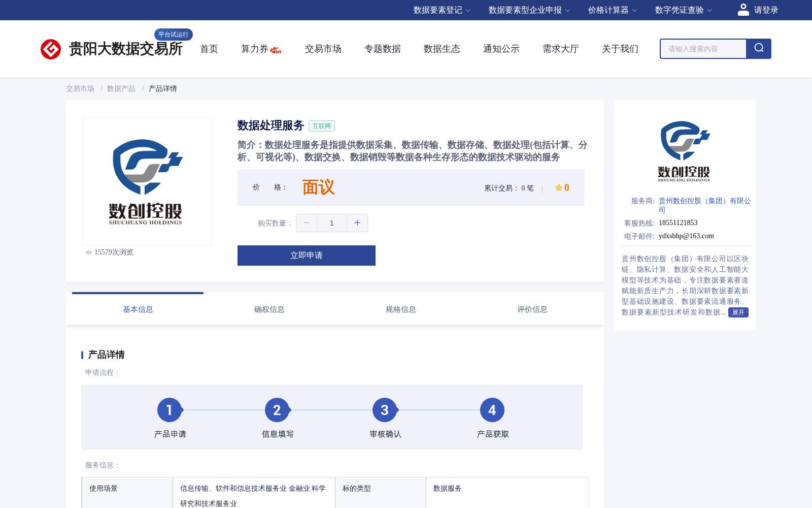The width and height of the screenshot is (812, 508).
Task: Click email ydxsbhp@163.com
Action: pyautogui.click(x=686, y=236)
